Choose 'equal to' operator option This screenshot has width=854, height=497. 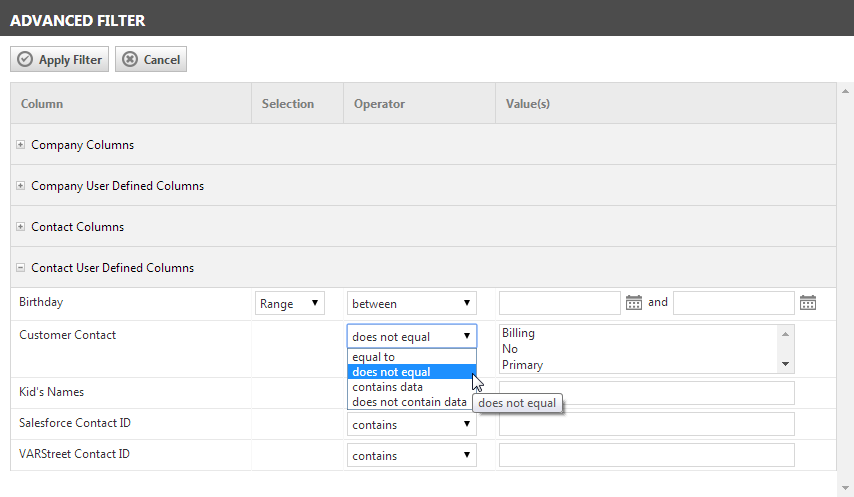[412, 357]
